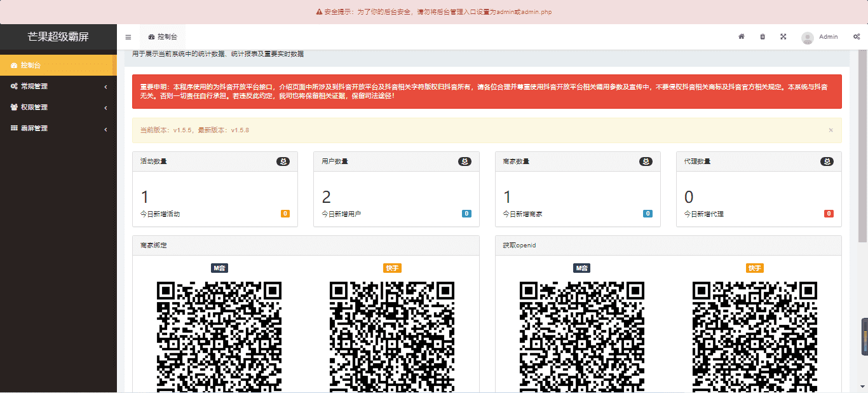Expand 常规管理 with its chevron arrow
868x393 pixels.
click(x=105, y=86)
